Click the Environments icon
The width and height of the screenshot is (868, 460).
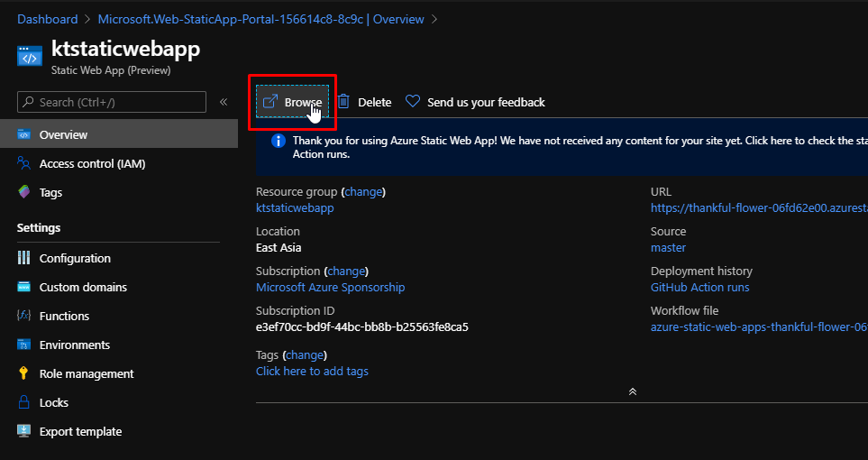pos(23,345)
